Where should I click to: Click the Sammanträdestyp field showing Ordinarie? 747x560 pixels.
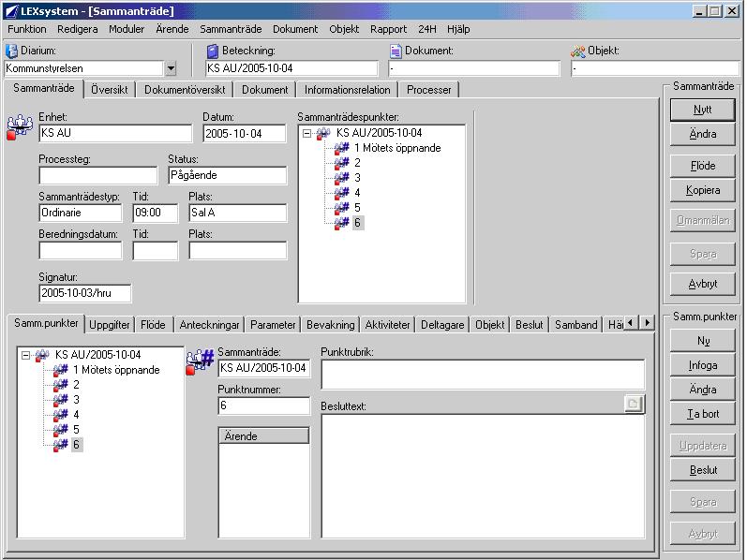point(80,213)
